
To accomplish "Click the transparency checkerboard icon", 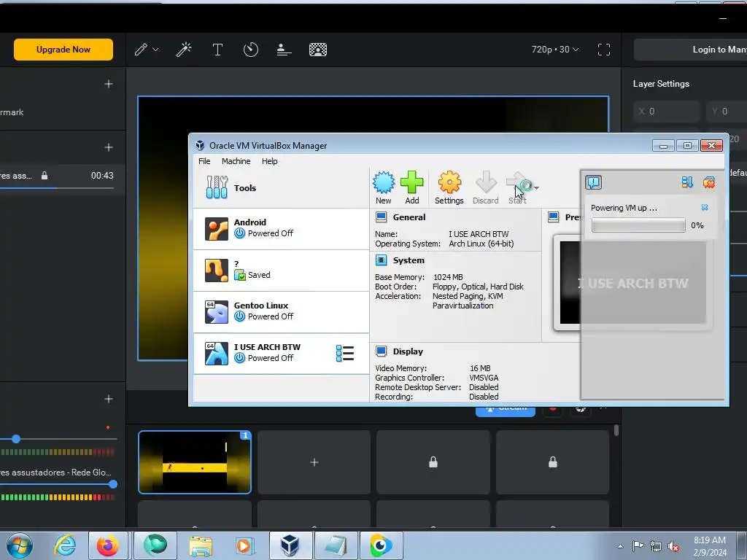I will click(x=318, y=50).
